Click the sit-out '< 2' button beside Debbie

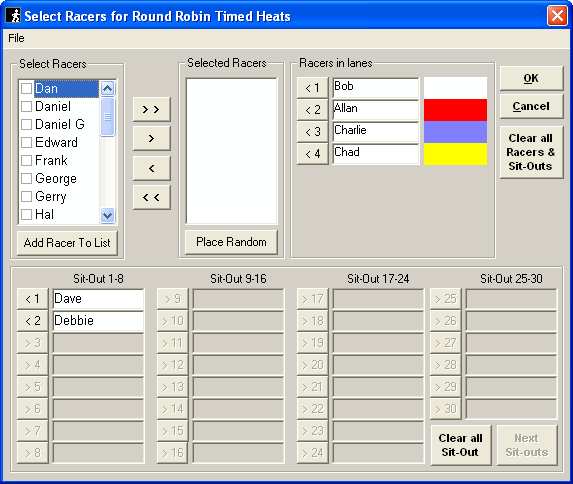33,321
